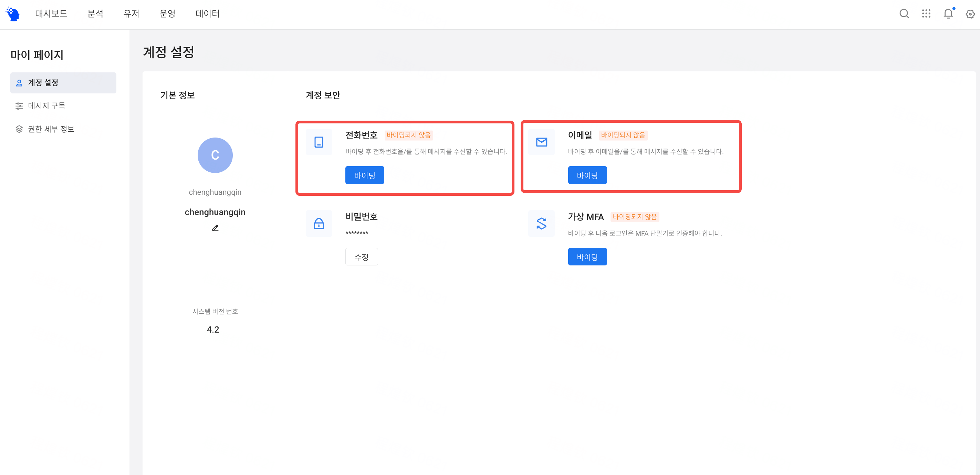
Task: Click the app logo icon
Action: click(x=13, y=14)
